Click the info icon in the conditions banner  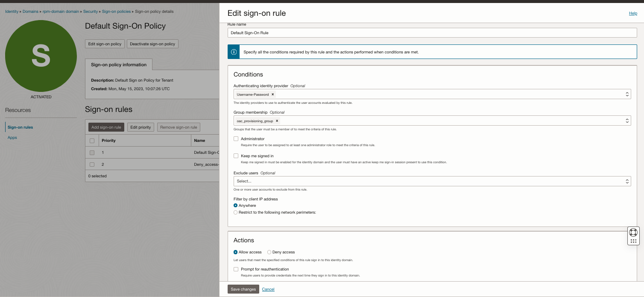click(234, 51)
